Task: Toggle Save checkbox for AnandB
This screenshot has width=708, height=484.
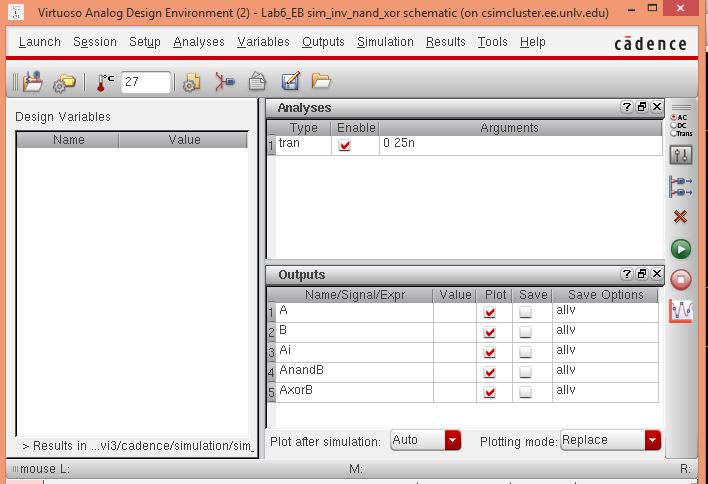Action: (525, 372)
